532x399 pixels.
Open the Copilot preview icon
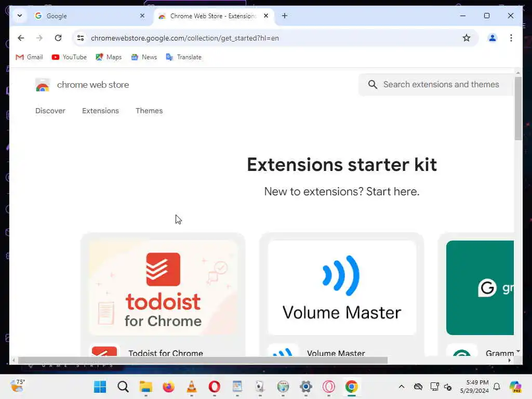pyautogui.click(x=515, y=387)
